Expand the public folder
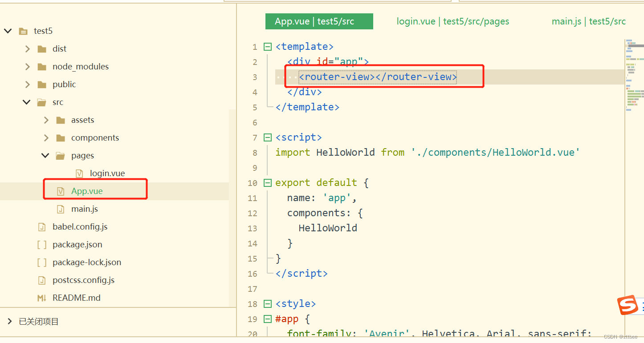Screen dimensions: 644x343 click(27, 84)
